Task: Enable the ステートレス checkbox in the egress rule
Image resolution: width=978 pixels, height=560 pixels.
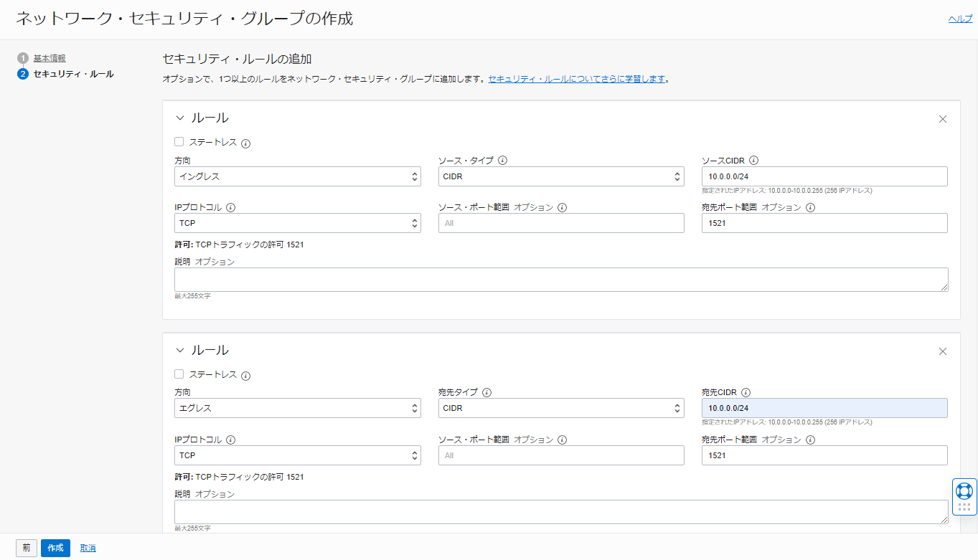Action: tap(179, 374)
